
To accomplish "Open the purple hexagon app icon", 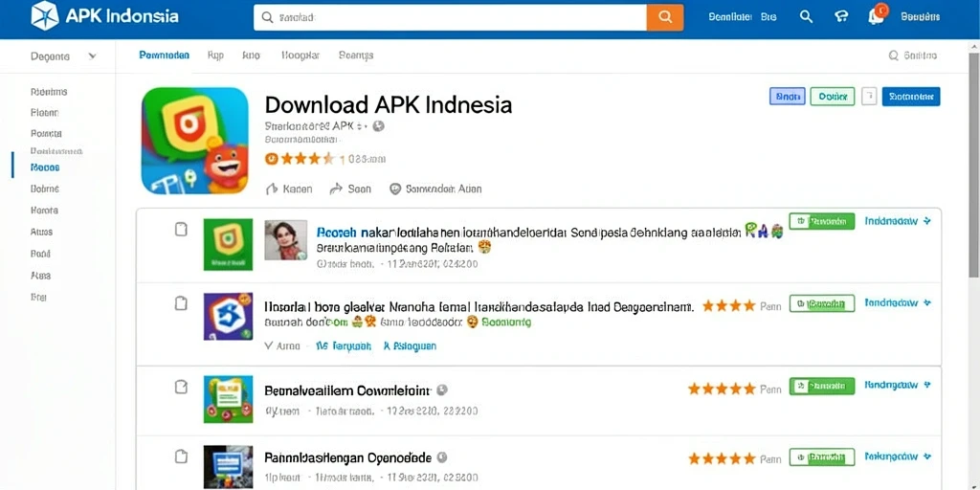I will pos(228,316).
